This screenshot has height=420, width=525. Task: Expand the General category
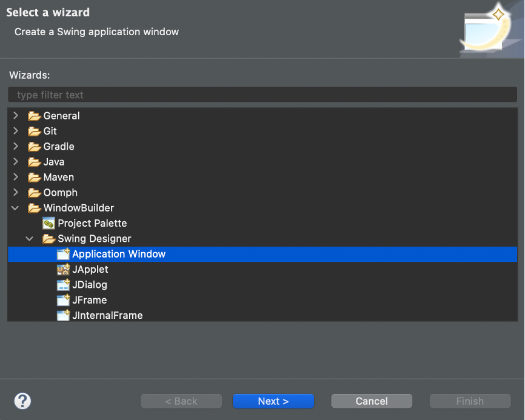coord(15,116)
